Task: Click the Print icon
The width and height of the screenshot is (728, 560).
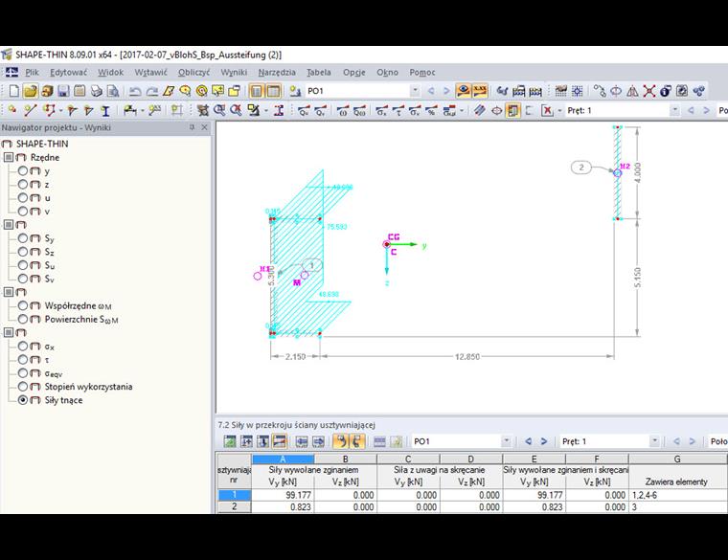Action: 96,91
